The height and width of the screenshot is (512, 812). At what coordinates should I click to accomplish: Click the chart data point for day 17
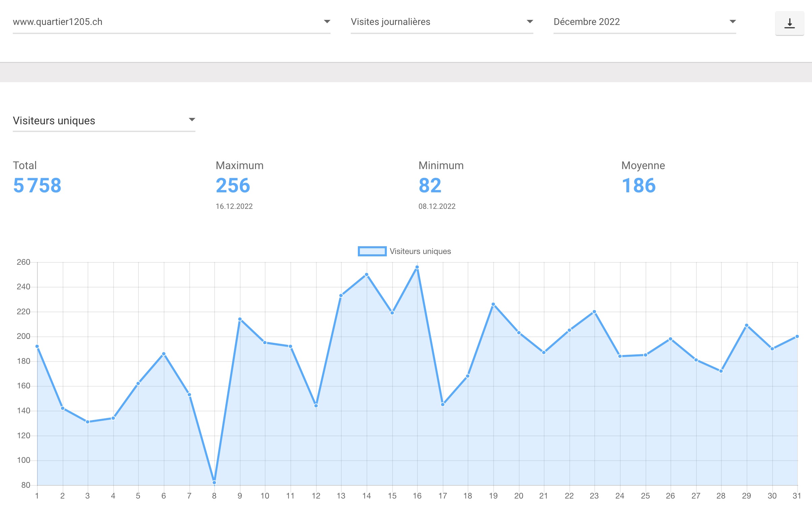click(x=443, y=405)
